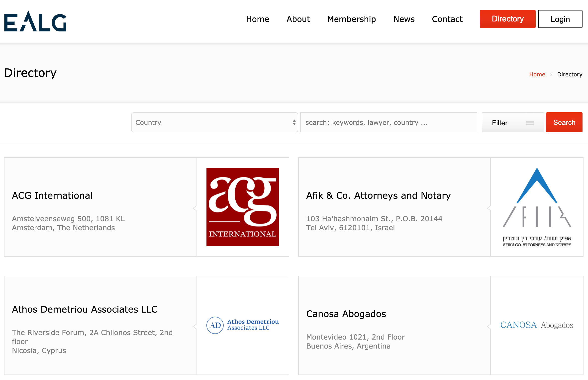Click the Tel Aviv, 6120101, Israel text
This screenshot has height=380, width=588.
[x=350, y=228]
